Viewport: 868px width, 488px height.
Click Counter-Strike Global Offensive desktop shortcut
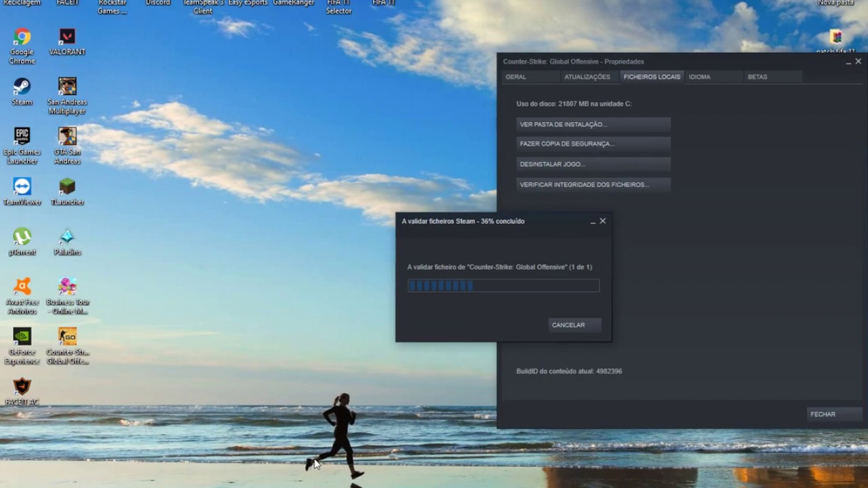click(x=67, y=346)
